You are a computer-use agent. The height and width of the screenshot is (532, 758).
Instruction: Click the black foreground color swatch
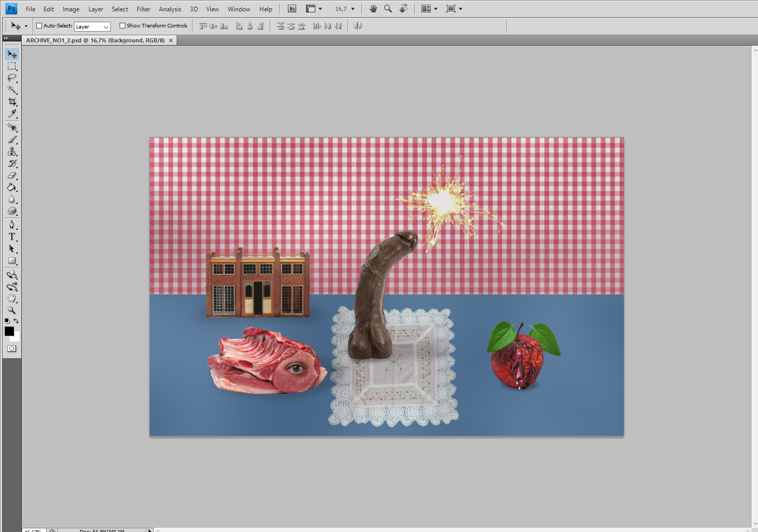coord(9,331)
